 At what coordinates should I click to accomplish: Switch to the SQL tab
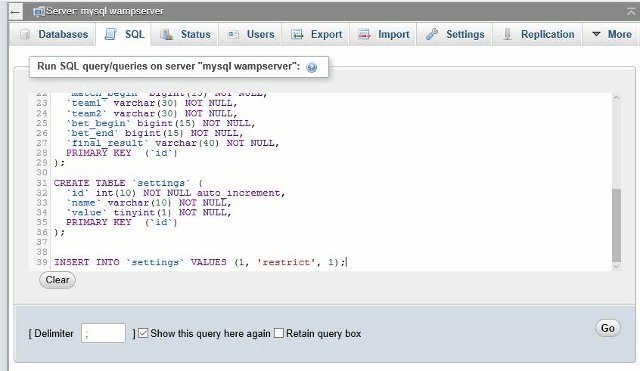coord(124,34)
